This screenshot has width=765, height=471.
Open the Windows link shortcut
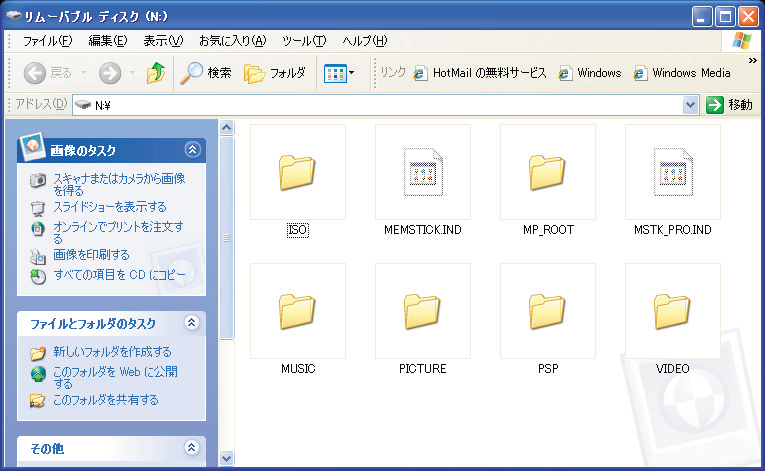point(590,73)
